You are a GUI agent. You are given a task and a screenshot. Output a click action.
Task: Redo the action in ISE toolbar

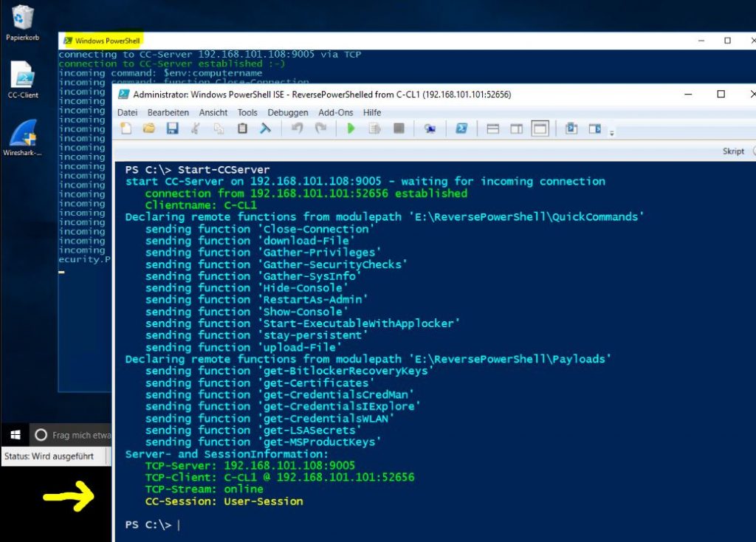click(x=320, y=128)
